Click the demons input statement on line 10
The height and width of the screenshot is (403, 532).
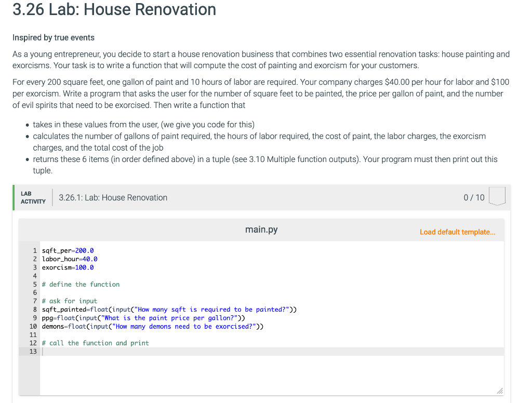(153, 326)
